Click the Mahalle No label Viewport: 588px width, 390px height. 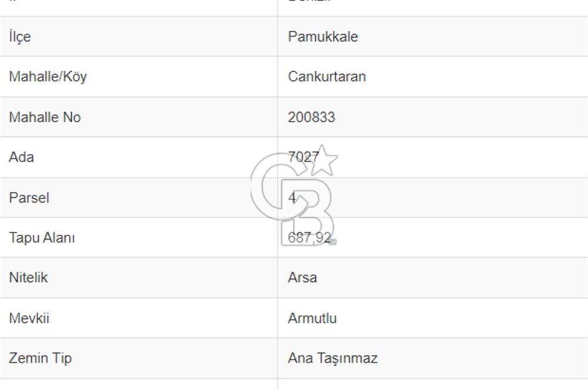(45, 117)
